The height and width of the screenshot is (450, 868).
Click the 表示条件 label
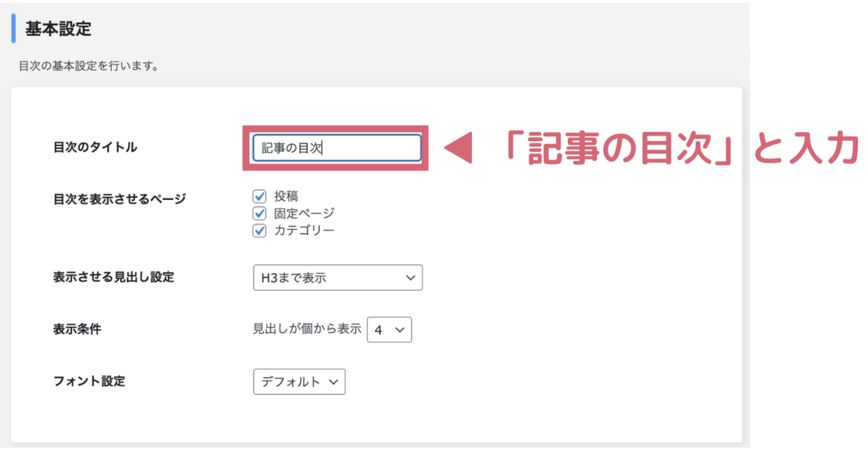pos(77,329)
